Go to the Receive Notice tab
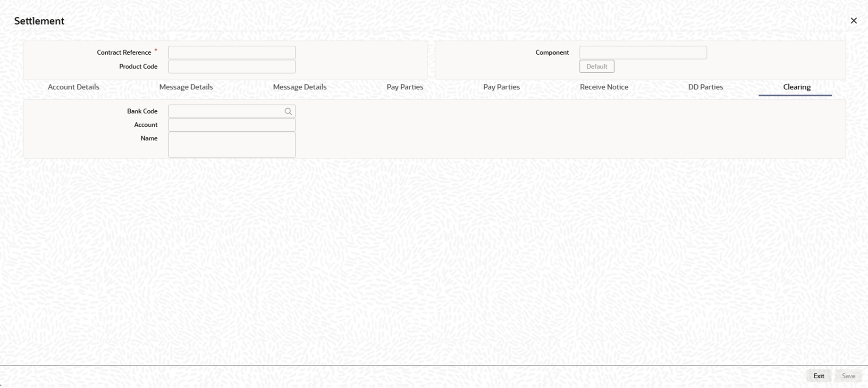868x388 pixels. (604, 87)
